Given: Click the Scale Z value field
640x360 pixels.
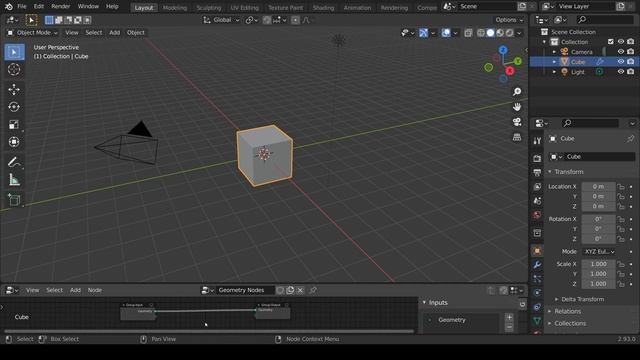Looking at the screenshot, I should (598, 284).
